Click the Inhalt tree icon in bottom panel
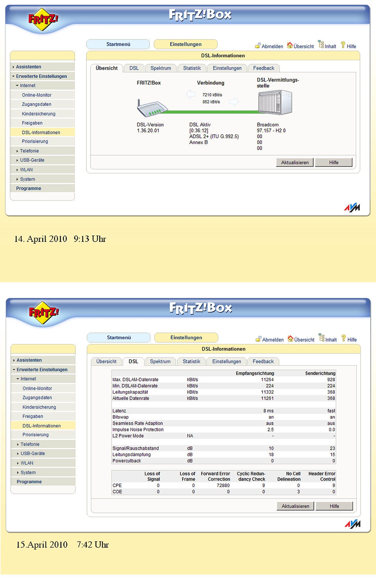This screenshot has width=376, height=588. tap(322, 338)
